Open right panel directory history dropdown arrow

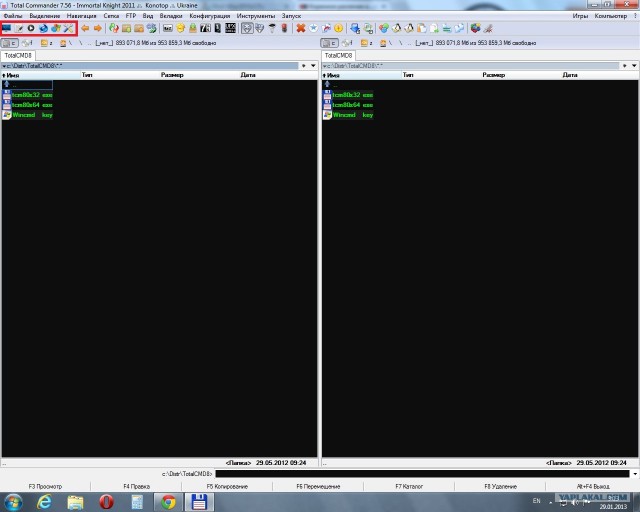click(x=633, y=65)
